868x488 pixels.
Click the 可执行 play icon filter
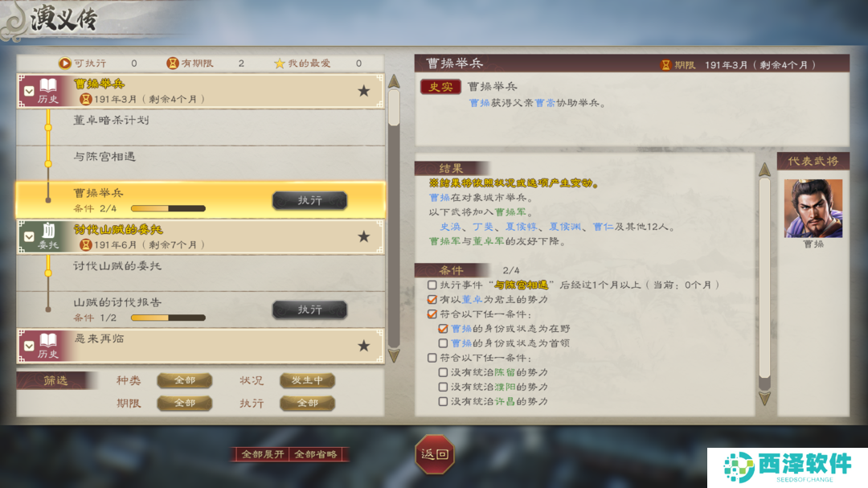click(65, 64)
